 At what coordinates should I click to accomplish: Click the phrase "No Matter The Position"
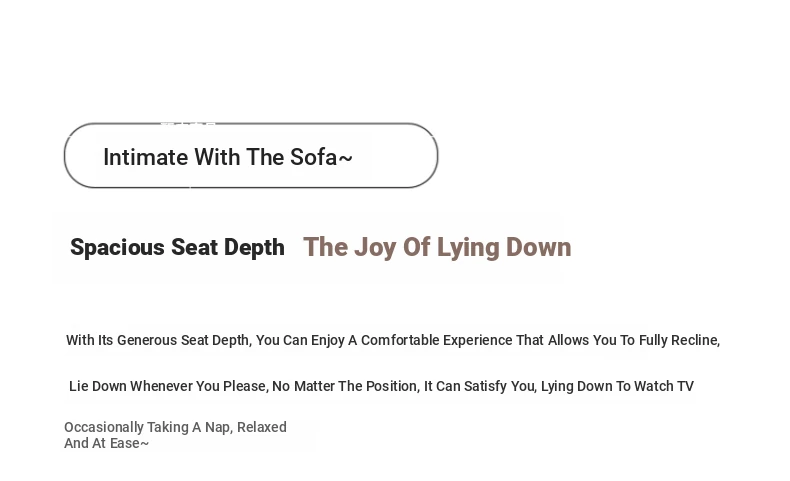tap(345, 386)
